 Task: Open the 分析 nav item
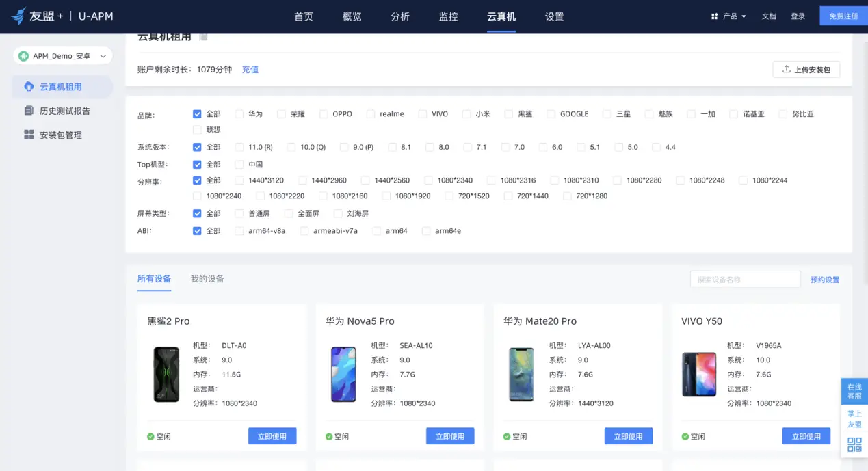(x=400, y=16)
